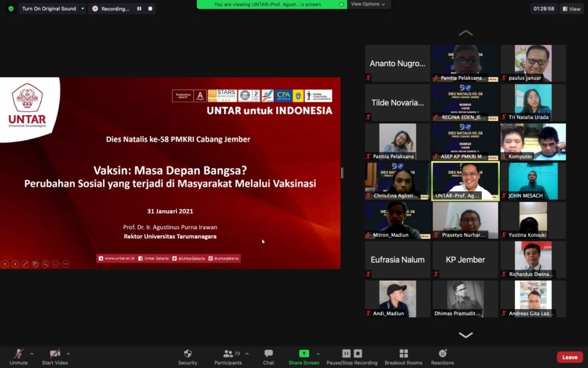Screen dimensions: 588x368
Task: Expand Share Screen options caret
Action: click(318, 354)
